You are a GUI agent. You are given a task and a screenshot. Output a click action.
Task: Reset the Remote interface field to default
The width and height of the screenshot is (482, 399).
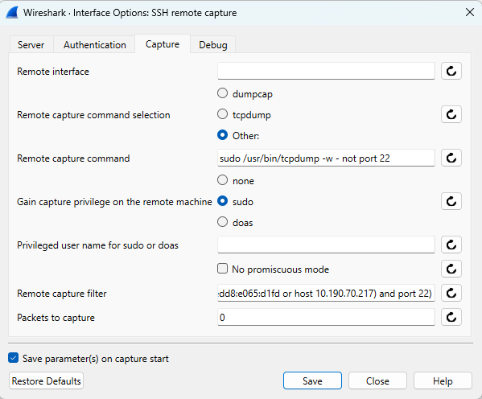pyautogui.click(x=451, y=71)
